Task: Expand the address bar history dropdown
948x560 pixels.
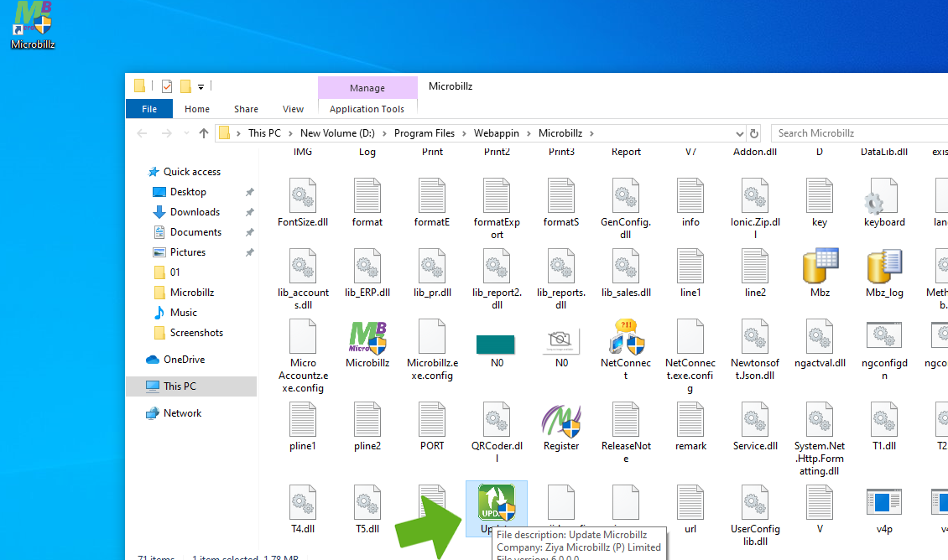Action: pos(739,133)
